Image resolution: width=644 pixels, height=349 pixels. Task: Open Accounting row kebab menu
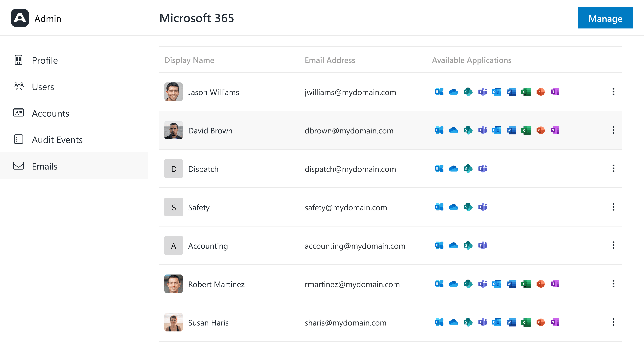(x=613, y=245)
